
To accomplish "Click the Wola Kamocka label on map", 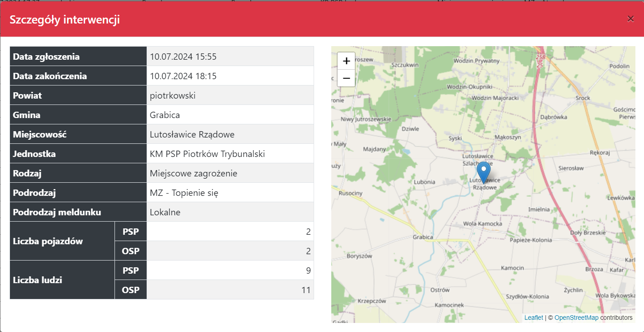I will pos(482,224).
